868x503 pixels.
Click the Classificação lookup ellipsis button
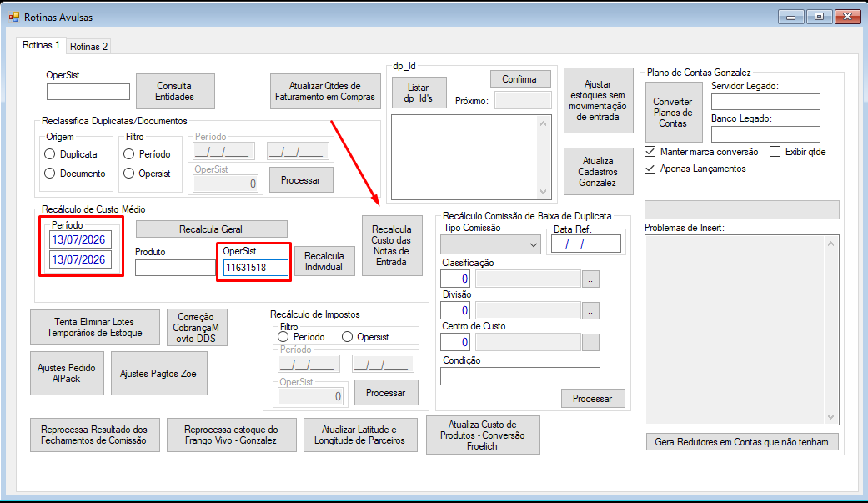[590, 279]
